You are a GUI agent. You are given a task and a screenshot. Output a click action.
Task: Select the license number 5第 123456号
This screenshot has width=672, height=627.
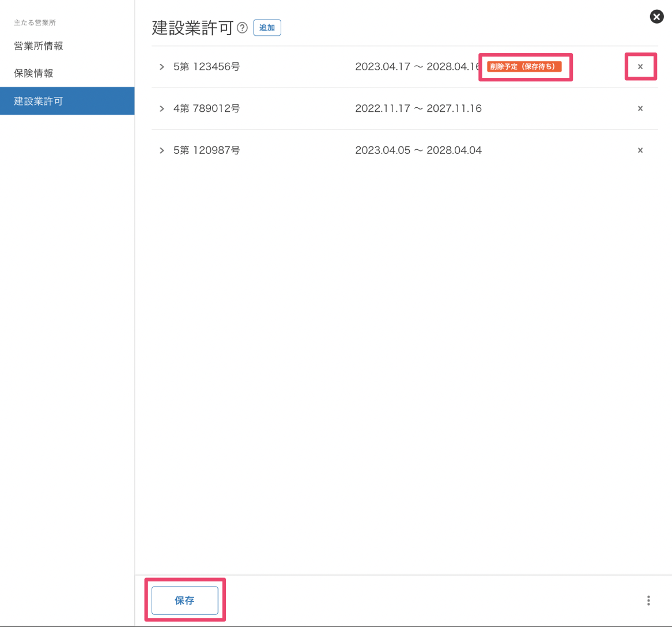pos(206,67)
